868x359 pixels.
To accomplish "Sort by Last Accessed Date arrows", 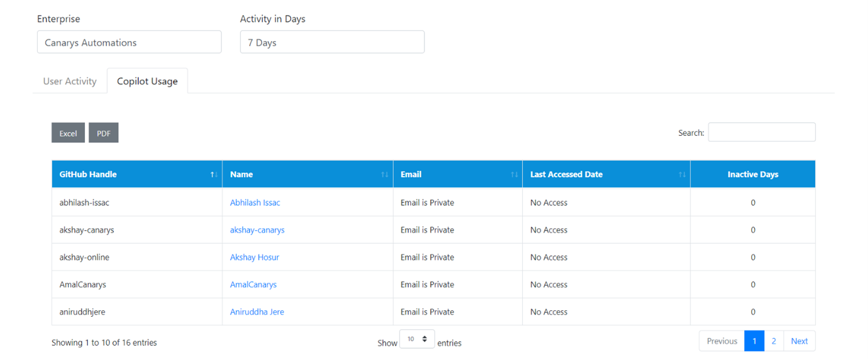I will (x=682, y=175).
